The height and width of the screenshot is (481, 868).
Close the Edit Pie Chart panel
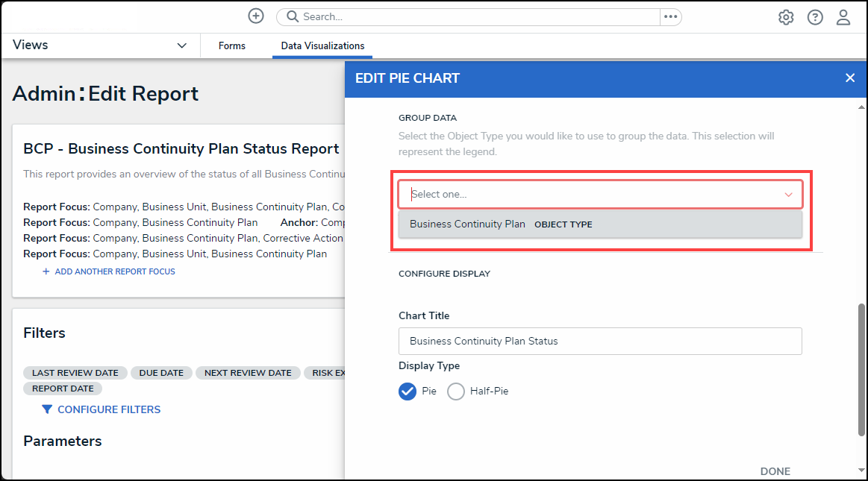click(850, 78)
